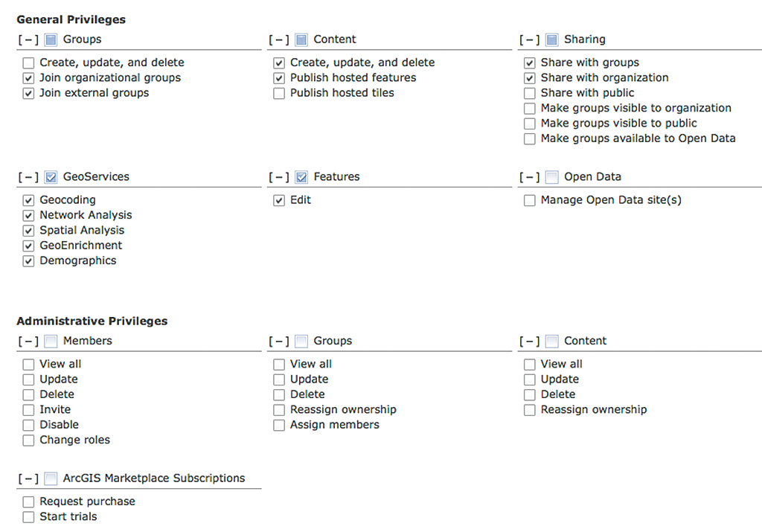Check Request purchase for Marketplace
Screen dimensions: 762x532
point(28,502)
